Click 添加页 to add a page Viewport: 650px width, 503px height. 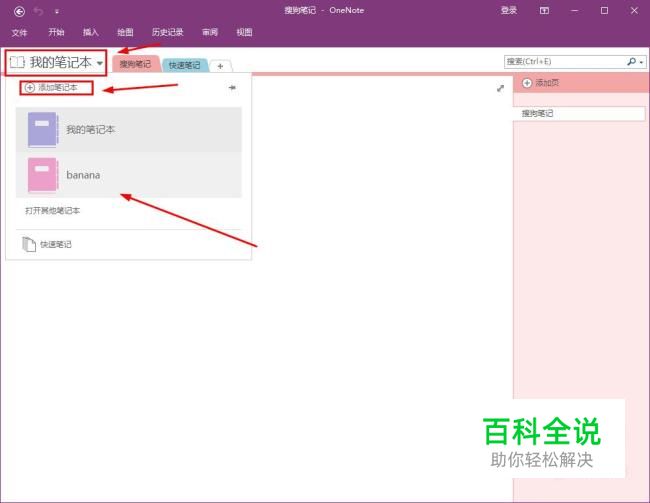pos(541,83)
